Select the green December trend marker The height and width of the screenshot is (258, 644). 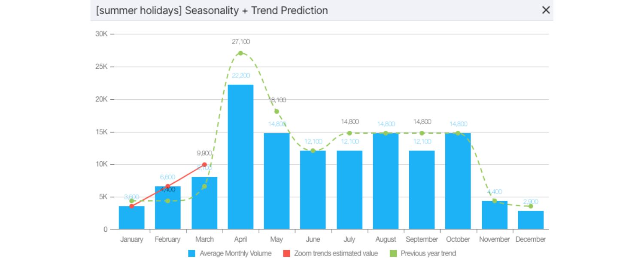[x=531, y=205]
